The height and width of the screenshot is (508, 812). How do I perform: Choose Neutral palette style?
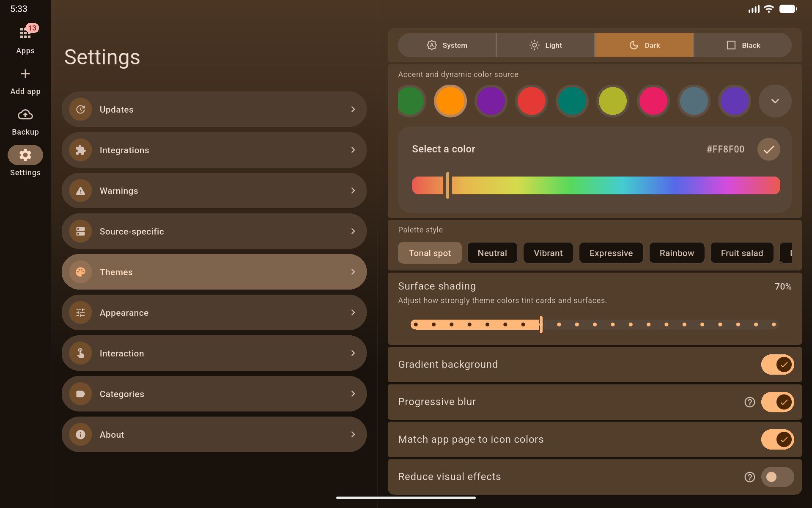492,253
